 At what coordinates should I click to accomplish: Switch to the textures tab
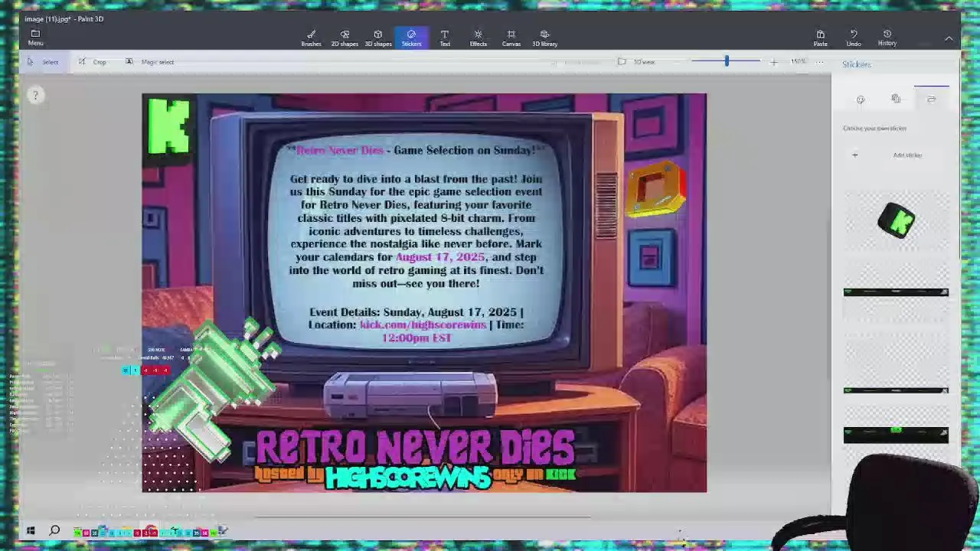(896, 99)
